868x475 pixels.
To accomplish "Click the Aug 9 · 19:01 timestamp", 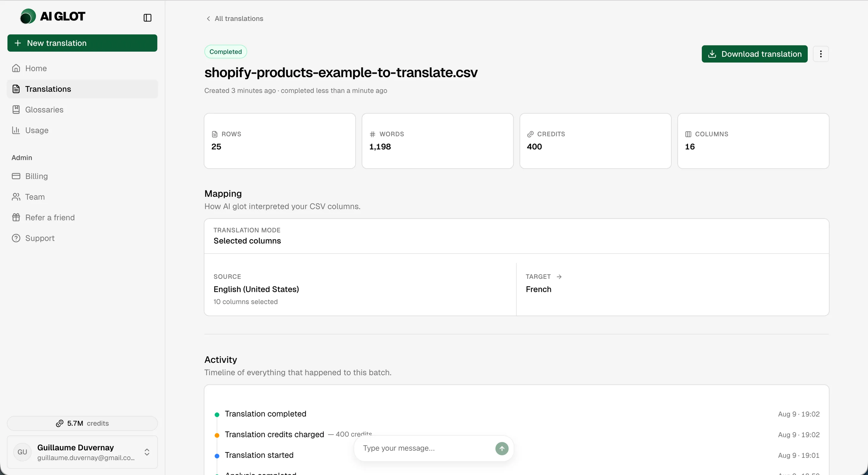I will pyautogui.click(x=798, y=455).
